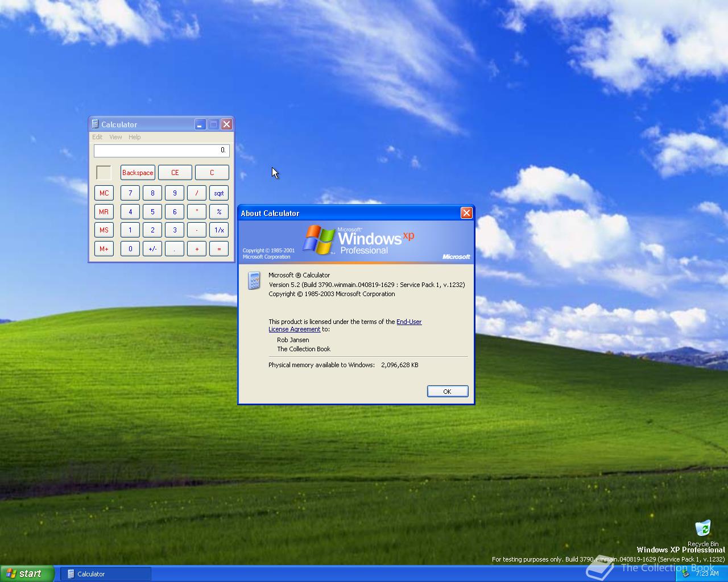Click the calculator icon in About dialog
The width and height of the screenshot is (728, 582).
(x=254, y=281)
